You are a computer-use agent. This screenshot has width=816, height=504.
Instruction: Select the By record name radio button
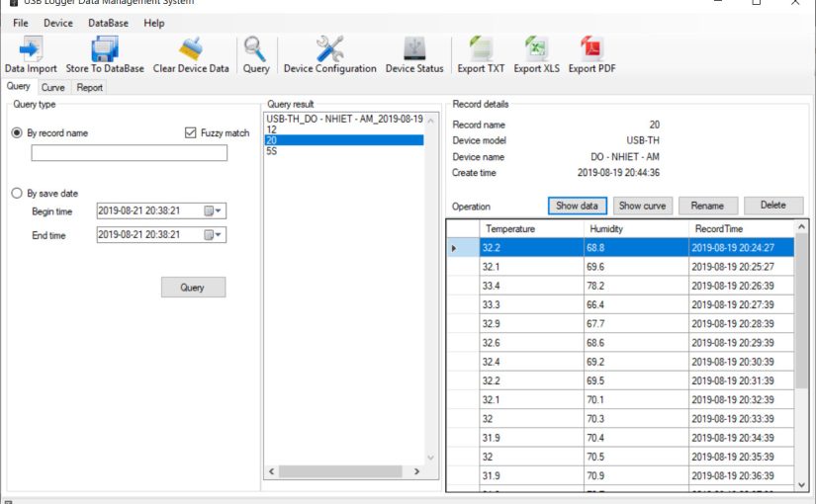(x=17, y=133)
